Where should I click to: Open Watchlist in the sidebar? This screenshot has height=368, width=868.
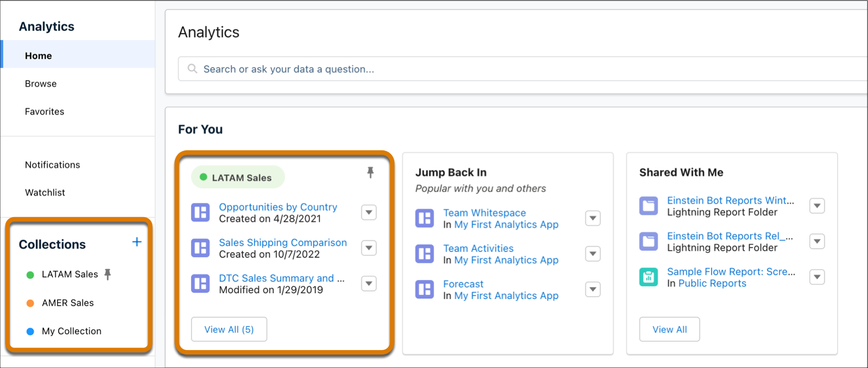click(x=45, y=192)
